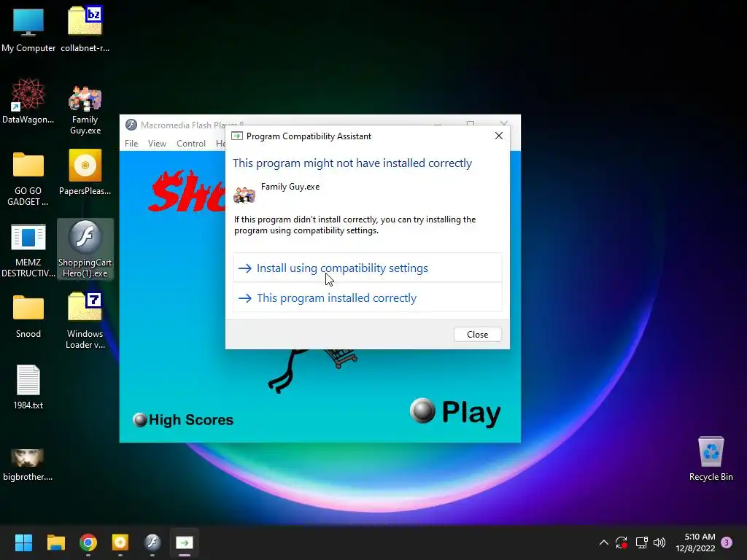Click the Close button in the dialog
Viewport: 747px width, 560px height.
477,334
